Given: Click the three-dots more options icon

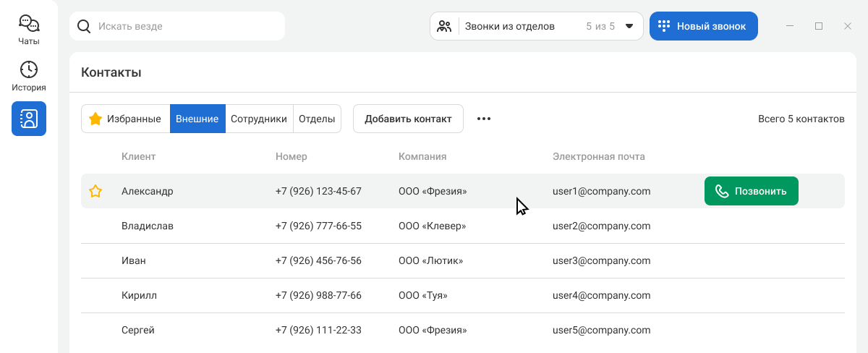Looking at the screenshot, I should tap(484, 119).
